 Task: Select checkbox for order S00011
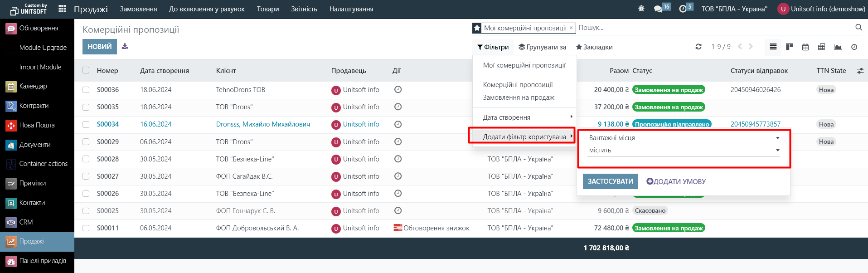[86, 228]
